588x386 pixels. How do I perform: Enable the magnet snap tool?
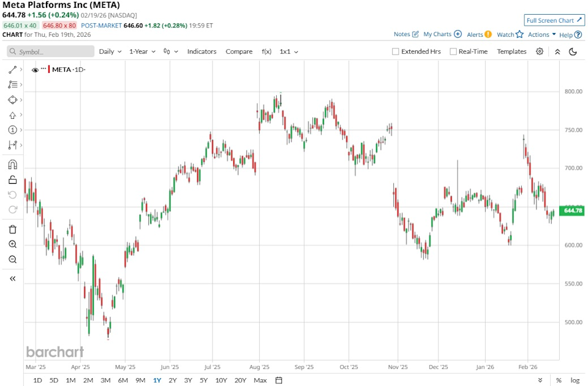tap(12, 164)
